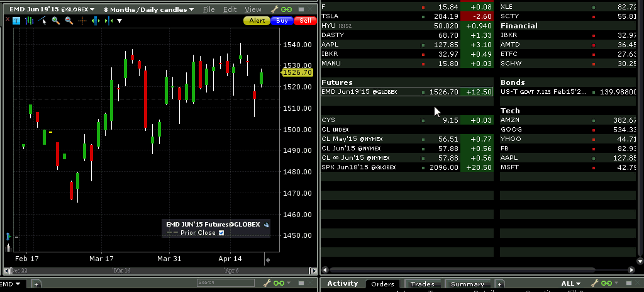Click the yellow Alert button
Viewport: 644px width, 292px height.
tap(257, 21)
